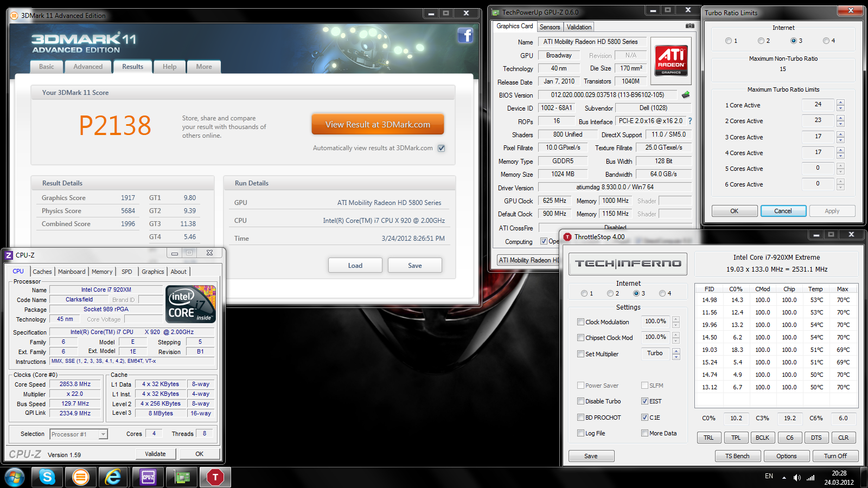Select profile 1 in Turbo Ratio Limits
This screenshot has height=488, width=868.
coord(729,41)
